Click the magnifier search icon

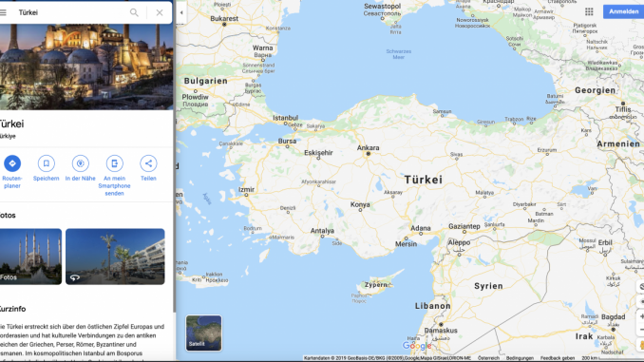pos(134,12)
